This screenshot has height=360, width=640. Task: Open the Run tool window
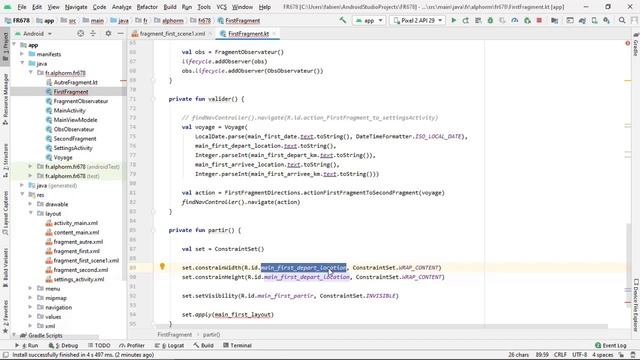[27, 345]
